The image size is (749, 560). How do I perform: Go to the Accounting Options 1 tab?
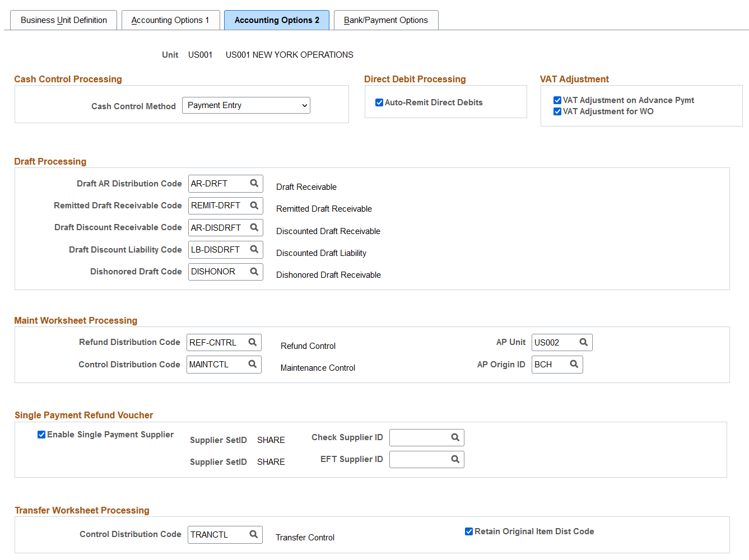coord(170,20)
